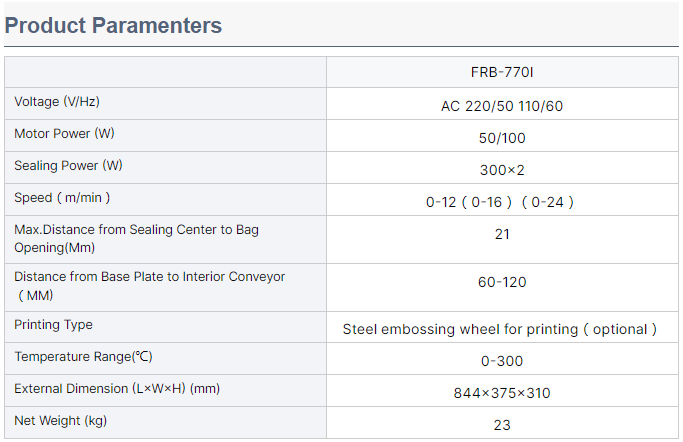Click the Printing Type row label

(53, 325)
